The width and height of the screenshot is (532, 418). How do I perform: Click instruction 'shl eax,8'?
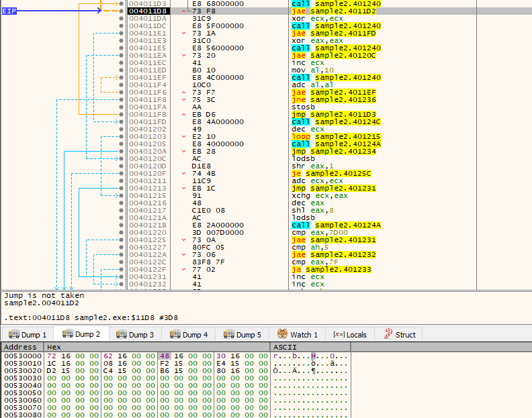click(x=312, y=211)
